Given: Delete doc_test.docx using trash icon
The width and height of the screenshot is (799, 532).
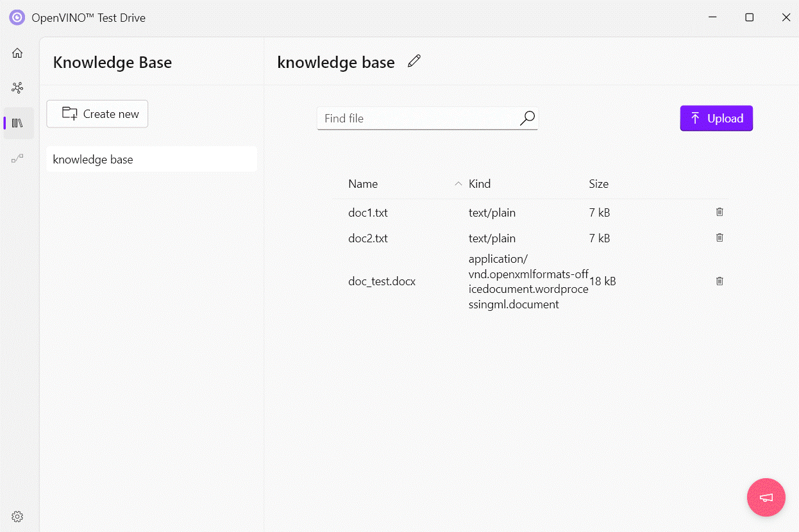Looking at the screenshot, I should pos(719,281).
